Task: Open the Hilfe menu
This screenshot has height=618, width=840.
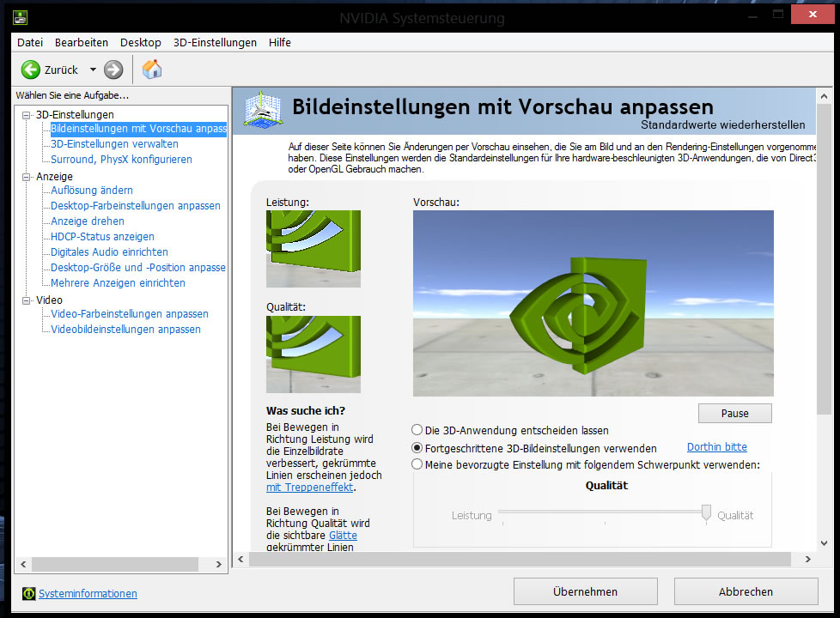Action: (x=280, y=42)
